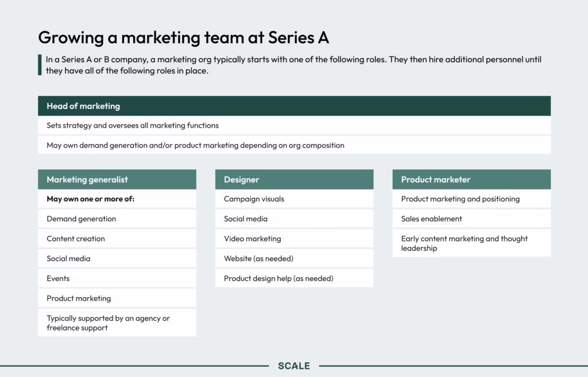Click 'Product design help (as needed)' row
This screenshot has width=588, height=377.
294,278
